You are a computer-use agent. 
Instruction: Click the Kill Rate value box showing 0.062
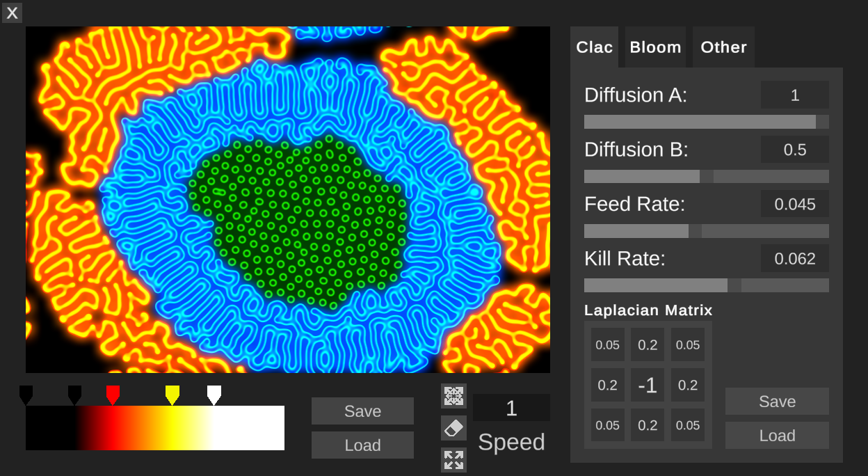tap(794, 258)
